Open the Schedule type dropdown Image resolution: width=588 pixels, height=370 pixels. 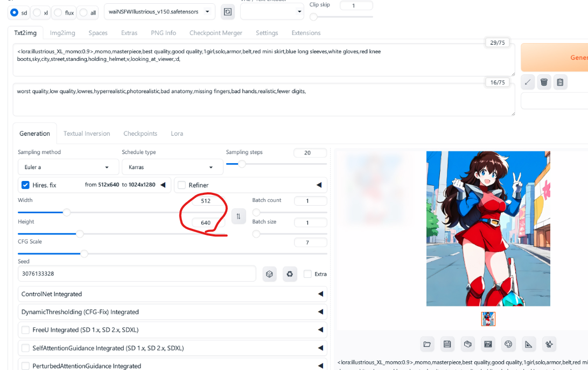pyautogui.click(x=172, y=167)
